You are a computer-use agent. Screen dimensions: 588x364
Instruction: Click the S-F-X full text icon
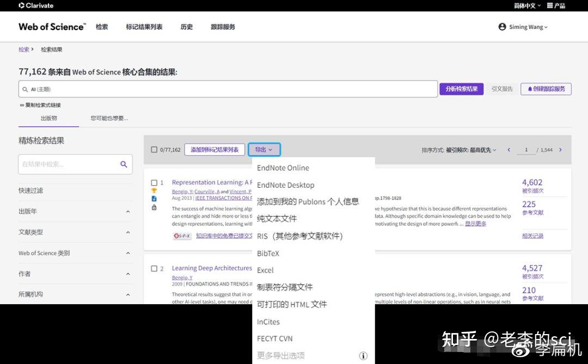point(182,235)
